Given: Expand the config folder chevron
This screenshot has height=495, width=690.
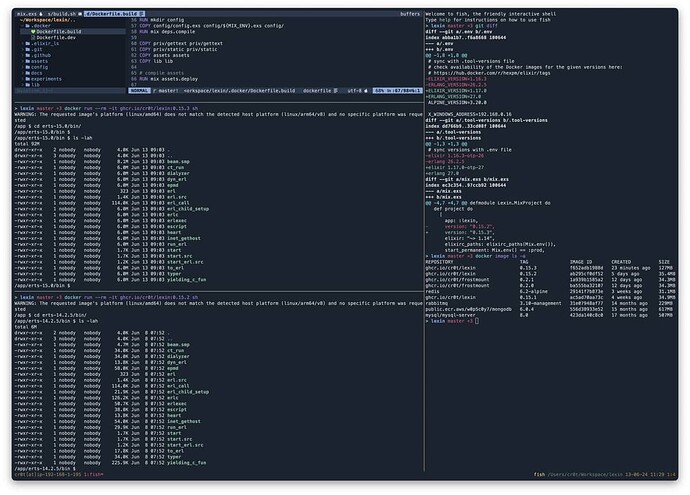Looking at the screenshot, I should 22,67.
